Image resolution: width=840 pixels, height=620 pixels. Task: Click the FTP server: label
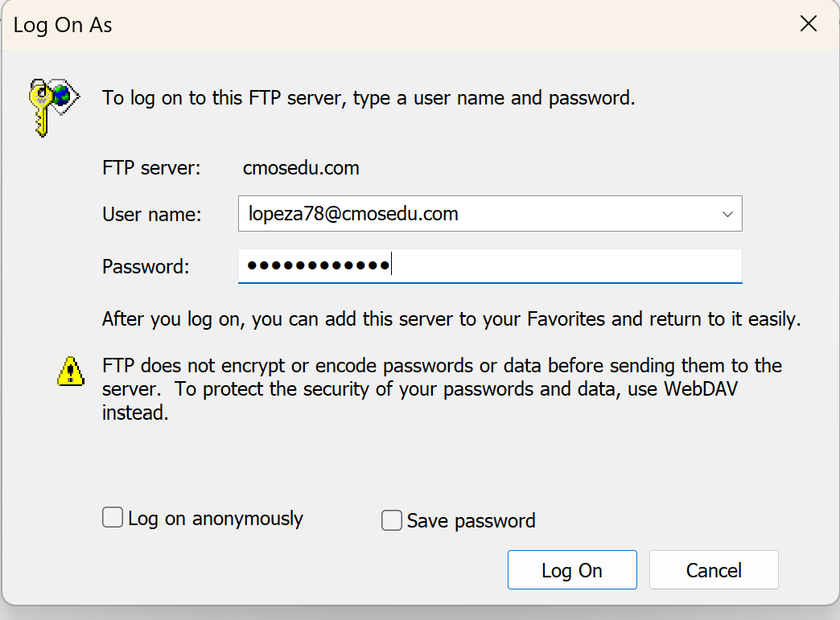(x=151, y=168)
